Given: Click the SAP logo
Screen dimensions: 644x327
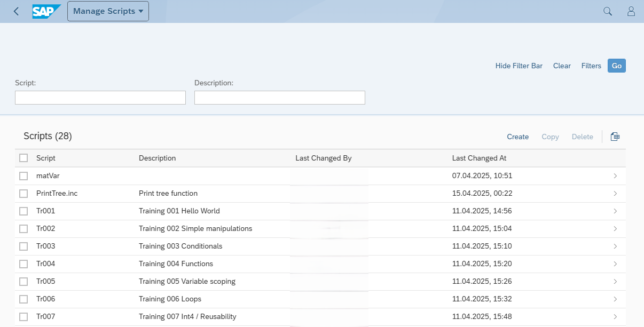Looking at the screenshot, I should point(46,11).
